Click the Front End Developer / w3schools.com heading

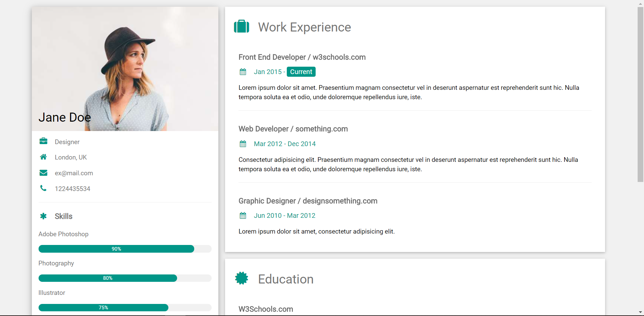point(302,57)
